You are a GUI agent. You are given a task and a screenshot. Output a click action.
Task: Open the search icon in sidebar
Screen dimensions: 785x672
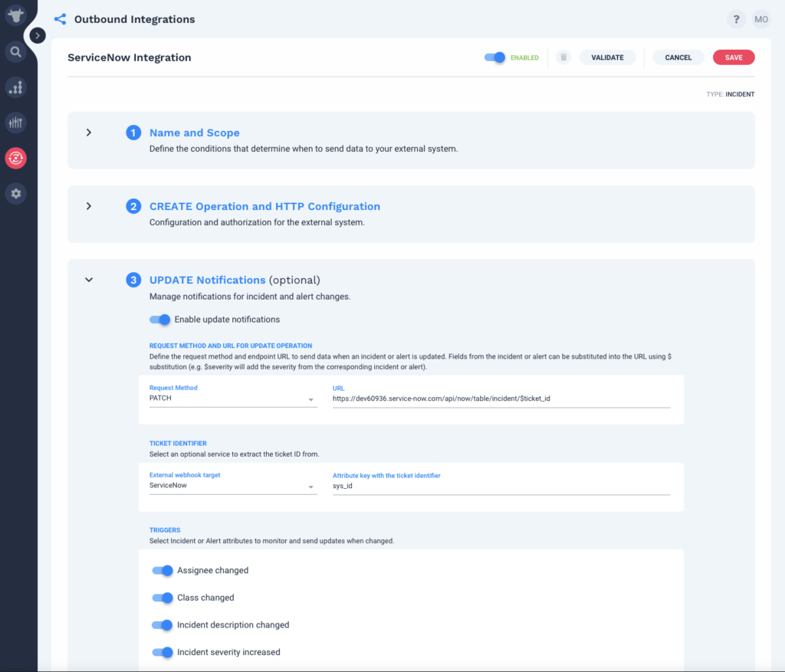[15, 52]
